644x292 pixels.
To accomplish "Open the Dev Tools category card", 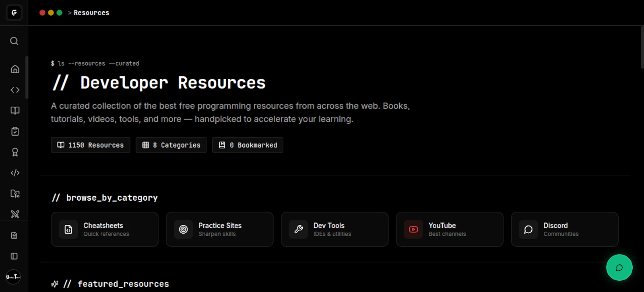I will [x=334, y=229].
